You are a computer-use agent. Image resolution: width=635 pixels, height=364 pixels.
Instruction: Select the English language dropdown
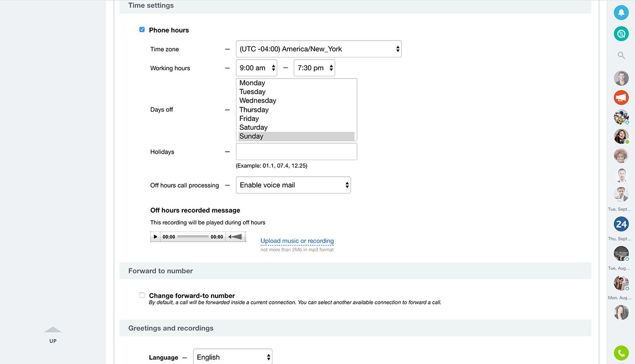pos(233,357)
